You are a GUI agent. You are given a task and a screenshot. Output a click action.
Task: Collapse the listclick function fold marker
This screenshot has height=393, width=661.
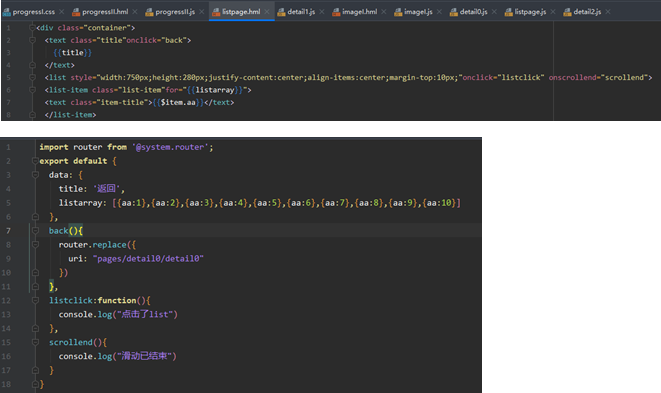coord(35,300)
